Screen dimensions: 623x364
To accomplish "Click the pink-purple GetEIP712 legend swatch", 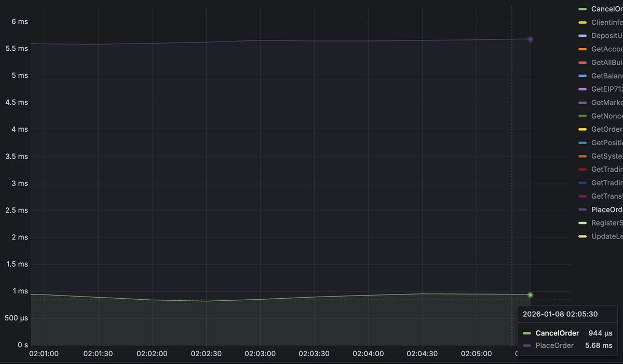I will click(583, 89).
